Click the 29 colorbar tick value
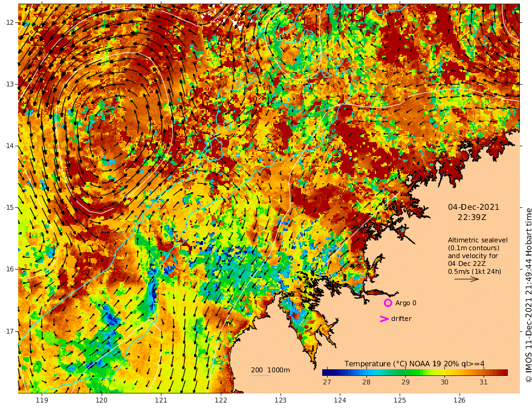Screen dimensions: 532x411 coord(405,382)
